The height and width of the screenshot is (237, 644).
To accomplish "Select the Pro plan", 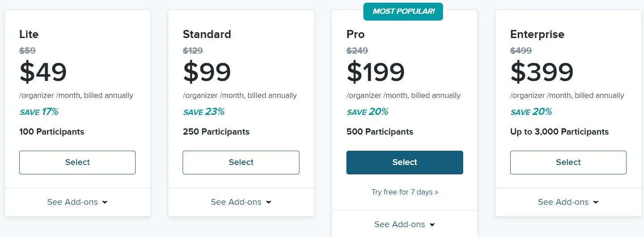I will click(405, 162).
